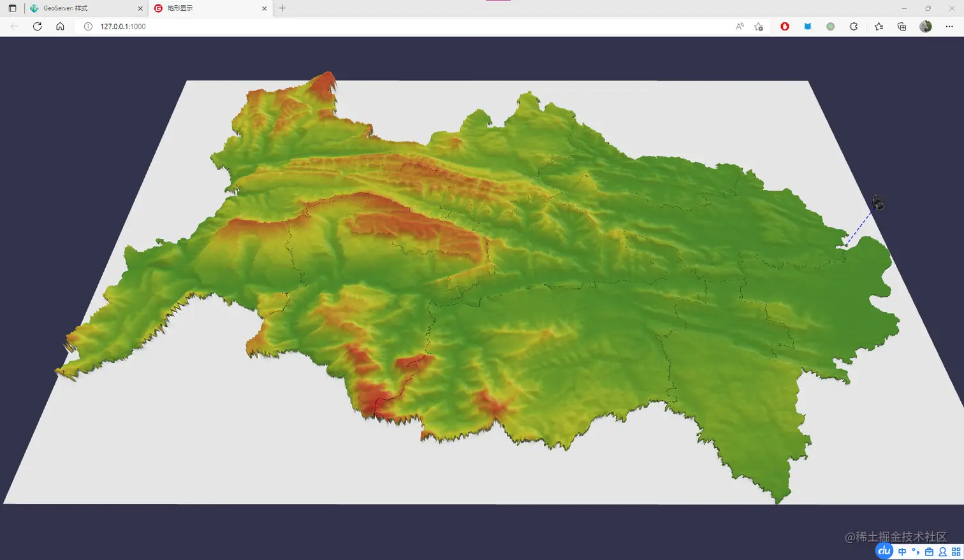This screenshot has width=964, height=560.
Task: Open the Collections panel
Action: click(902, 26)
